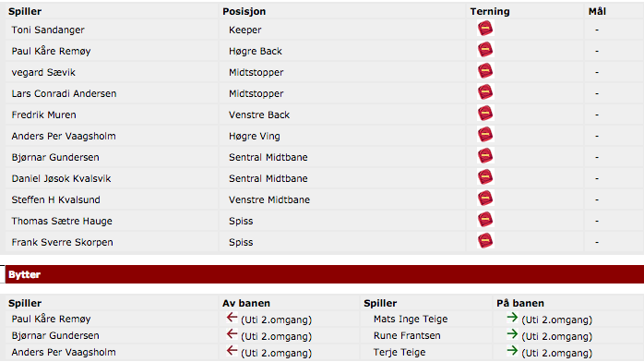Click the green on-pitch arrow for Mats Inge Teige
Screen dimensions: 644x362
tap(512, 318)
